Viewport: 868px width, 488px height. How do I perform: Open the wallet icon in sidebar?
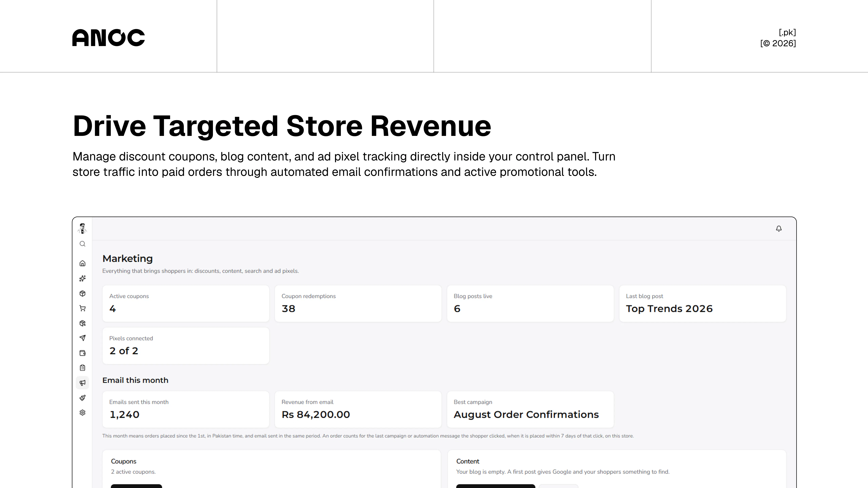point(83,353)
